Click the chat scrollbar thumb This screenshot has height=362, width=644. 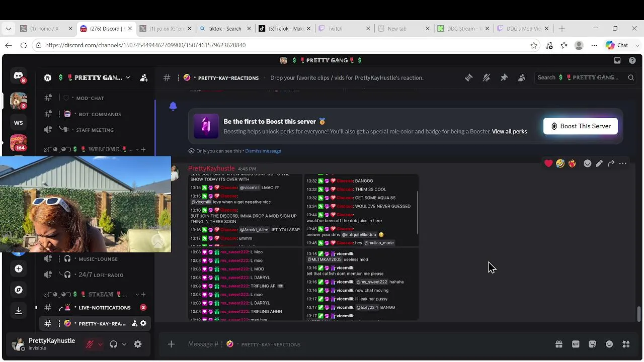tap(639, 314)
